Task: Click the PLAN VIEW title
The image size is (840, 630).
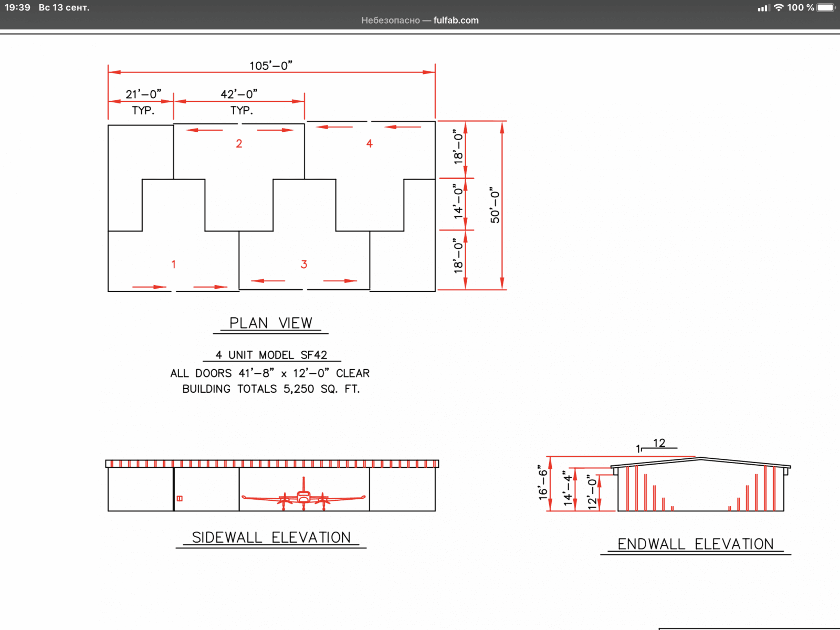Action: (x=270, y=323)
